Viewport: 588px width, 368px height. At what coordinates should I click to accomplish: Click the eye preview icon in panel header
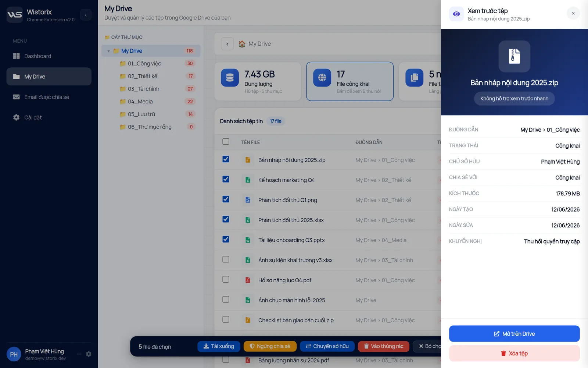[456, 14]
